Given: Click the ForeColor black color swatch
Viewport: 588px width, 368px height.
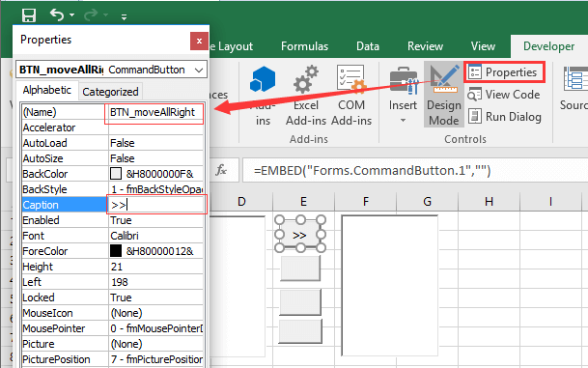Looking at the screenshot, I should 116,251.
